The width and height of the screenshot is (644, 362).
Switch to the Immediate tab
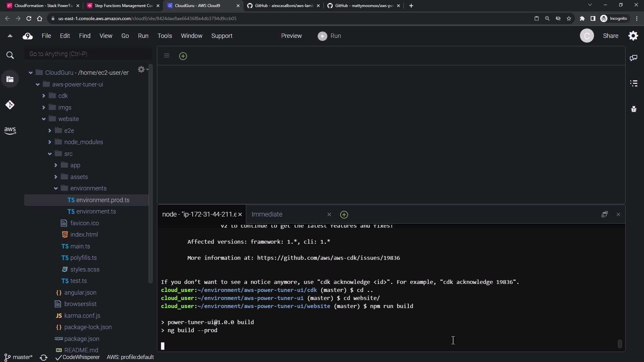(267, 214)
